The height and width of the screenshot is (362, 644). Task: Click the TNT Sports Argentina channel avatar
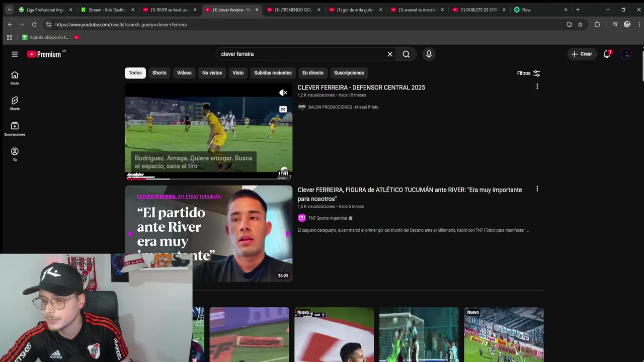[302, 218]
